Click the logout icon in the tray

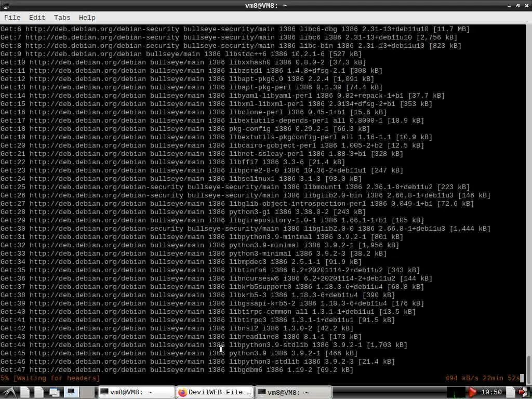(524, 392)
